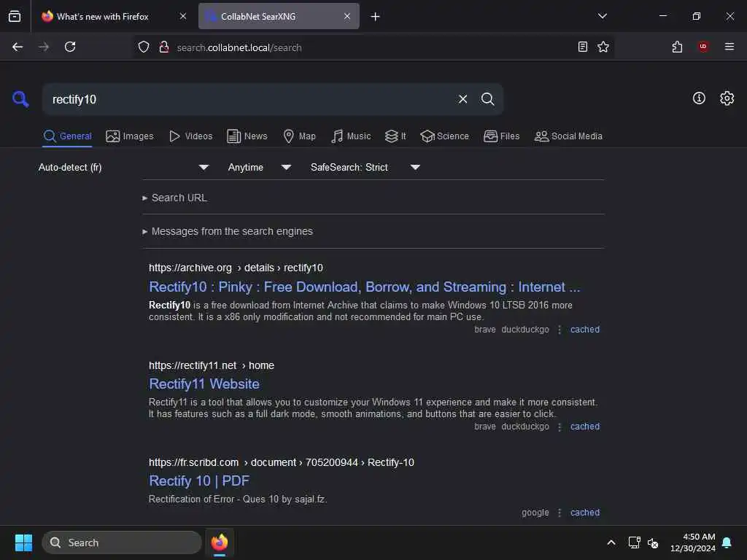Click the https://fr.scribd.com result URL

coord(281,463)
